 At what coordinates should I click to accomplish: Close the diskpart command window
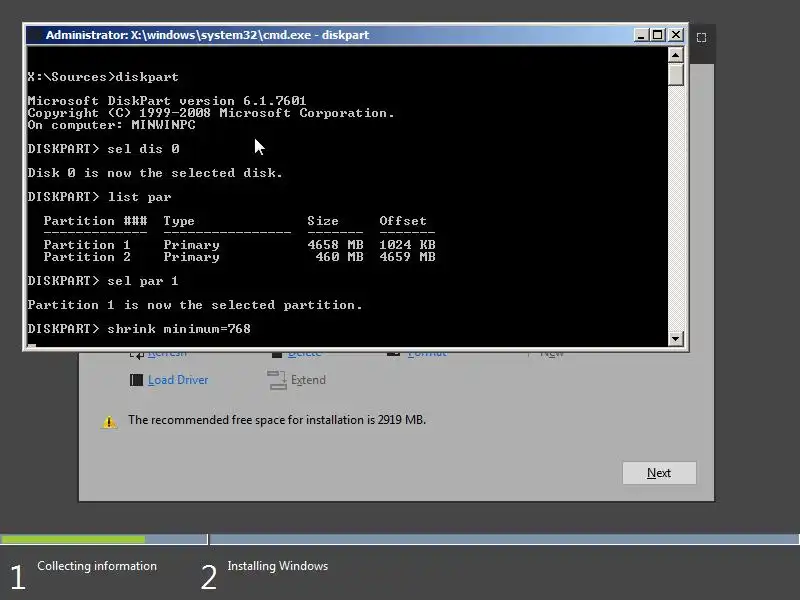676,35
